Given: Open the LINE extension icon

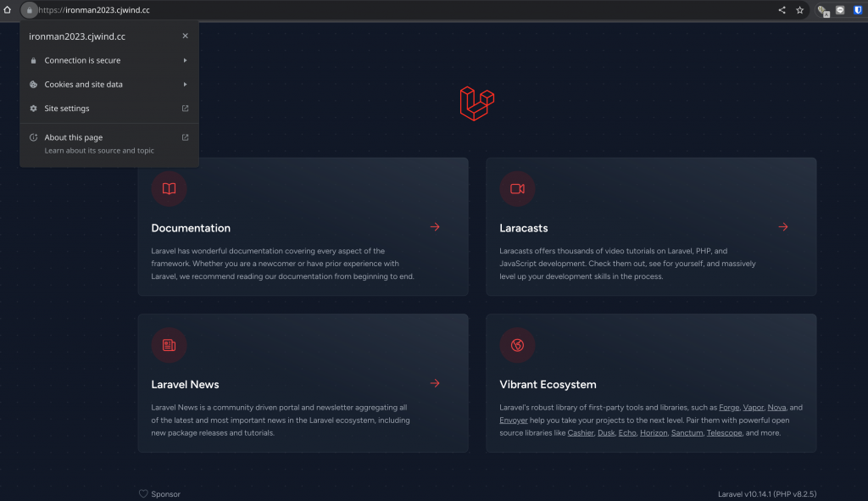Looking at the screenshot, I should tap(840, 10).
